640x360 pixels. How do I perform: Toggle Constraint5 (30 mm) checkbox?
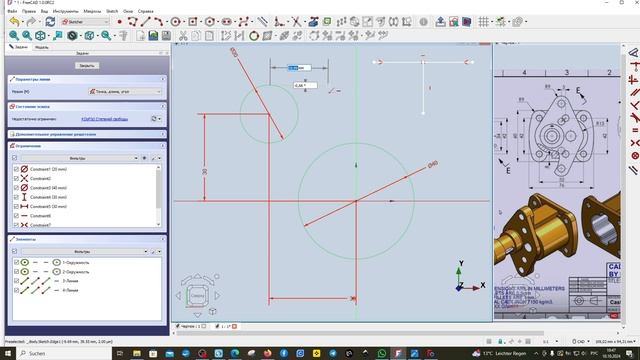click(16, 207)
